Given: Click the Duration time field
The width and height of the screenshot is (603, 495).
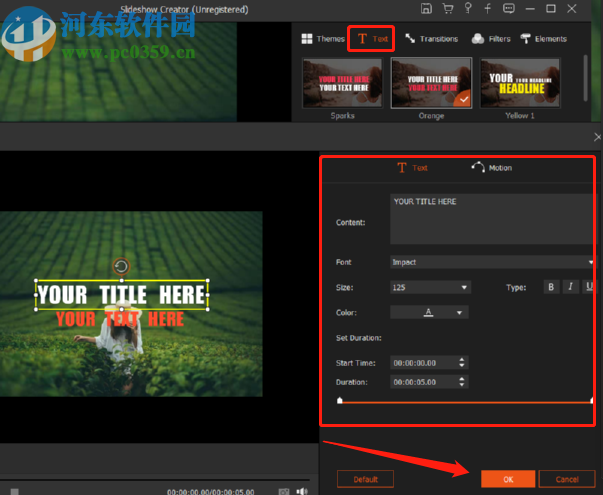Looking at the screenshot, I should (x=423, y=382).
